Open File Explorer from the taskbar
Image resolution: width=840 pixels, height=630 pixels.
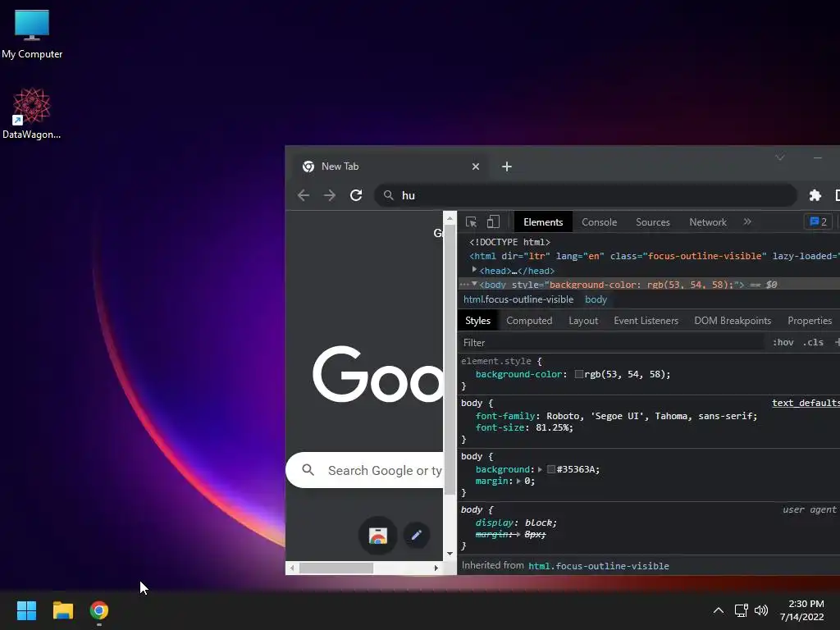tap(62, 610)
